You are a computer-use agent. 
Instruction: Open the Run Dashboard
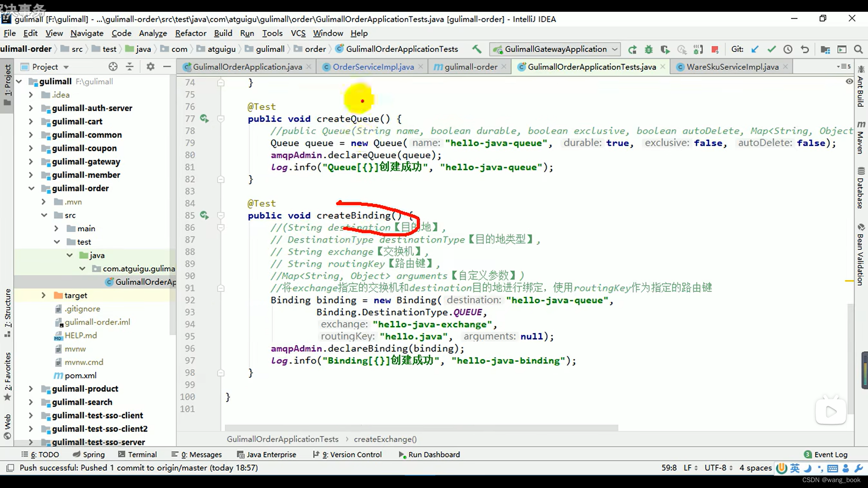click(x=429, y=455)
